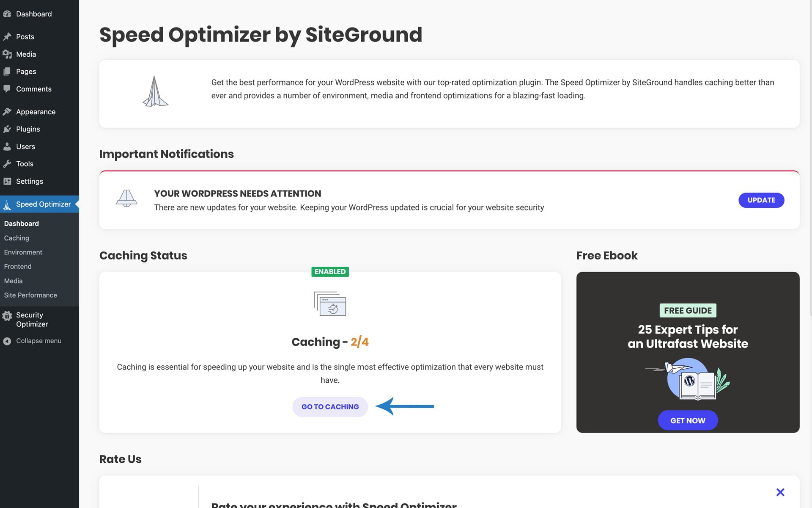Dismiss the Rate Us box

780,492
